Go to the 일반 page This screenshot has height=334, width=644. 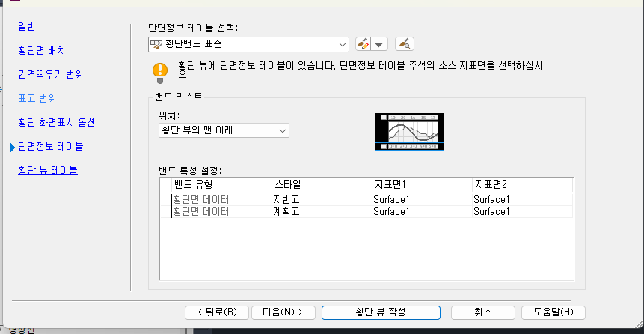26,27
